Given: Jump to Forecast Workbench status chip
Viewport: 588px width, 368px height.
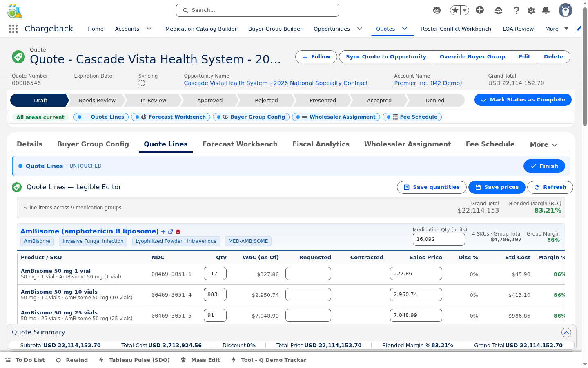Looking at the screenshot, I should point(171,117).
